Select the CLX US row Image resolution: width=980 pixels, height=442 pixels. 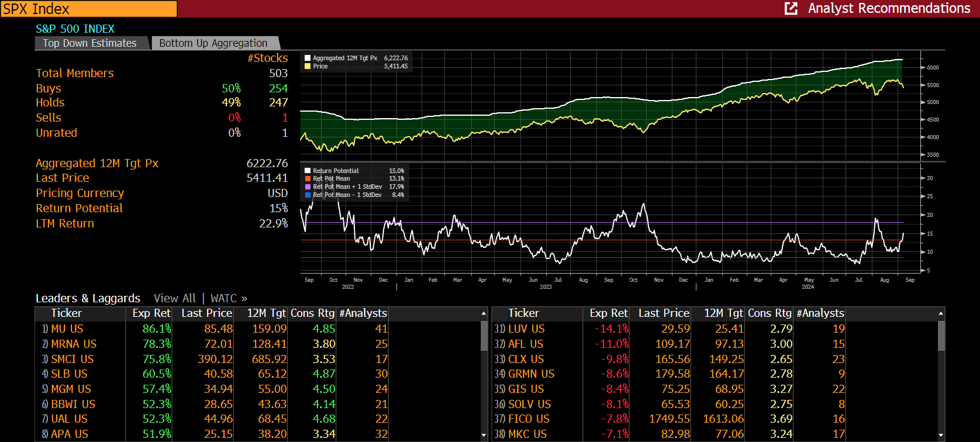click(x=715, y=359)
